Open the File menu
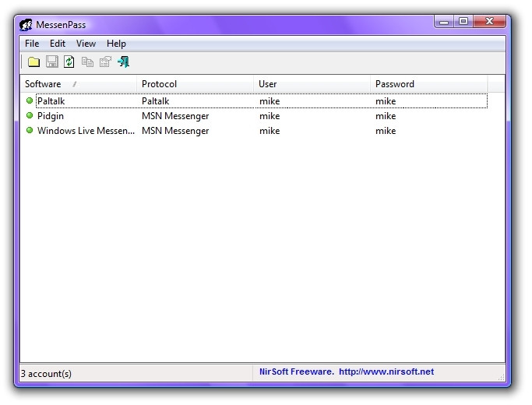 32,44
